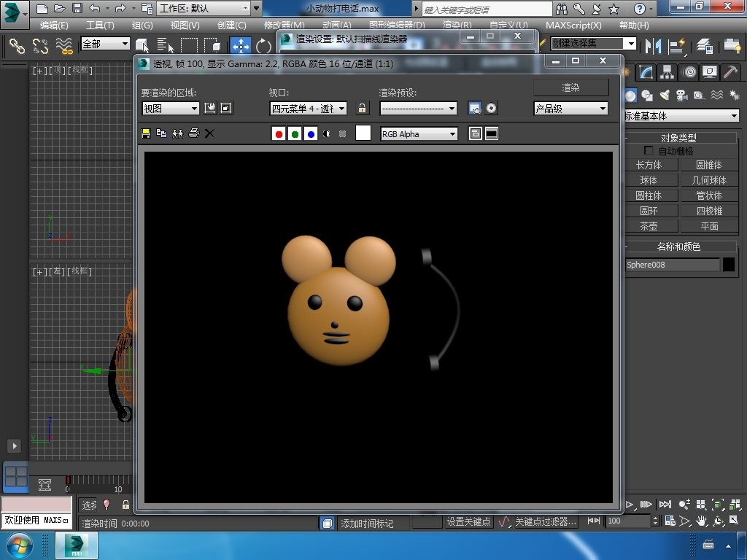Screen dimensions: 747x560
Task: Open the 工具(T) menu
Action: (100, 26)
